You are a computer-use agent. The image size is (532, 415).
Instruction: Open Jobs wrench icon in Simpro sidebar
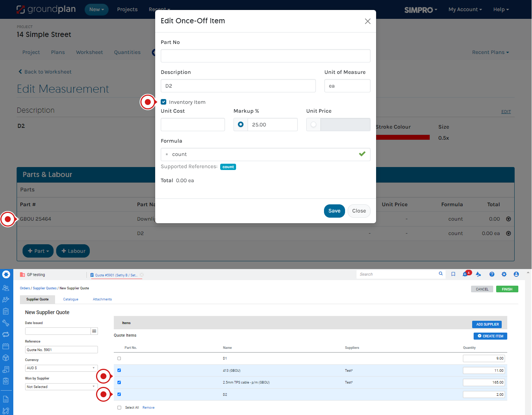6,323
